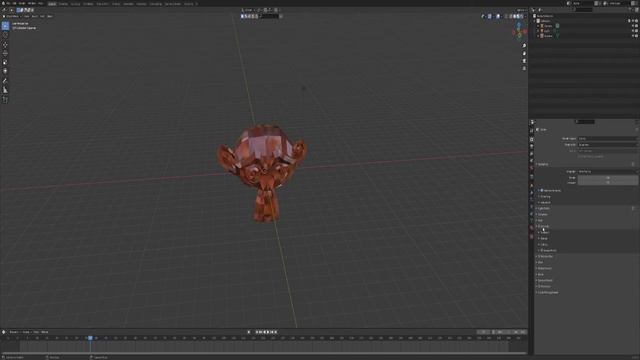Open the Material properties tab

click(531, 228)
